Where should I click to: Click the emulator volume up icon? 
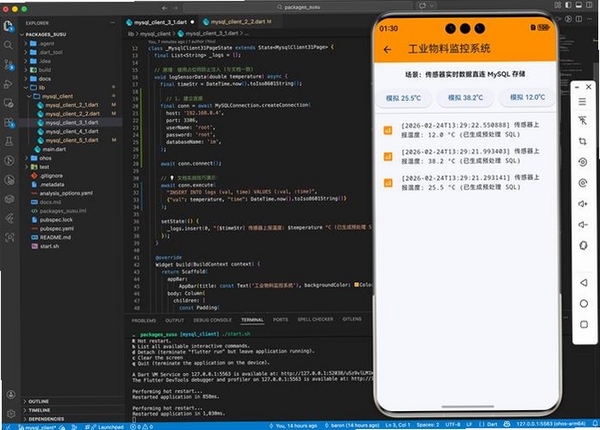tap(582, 204)
